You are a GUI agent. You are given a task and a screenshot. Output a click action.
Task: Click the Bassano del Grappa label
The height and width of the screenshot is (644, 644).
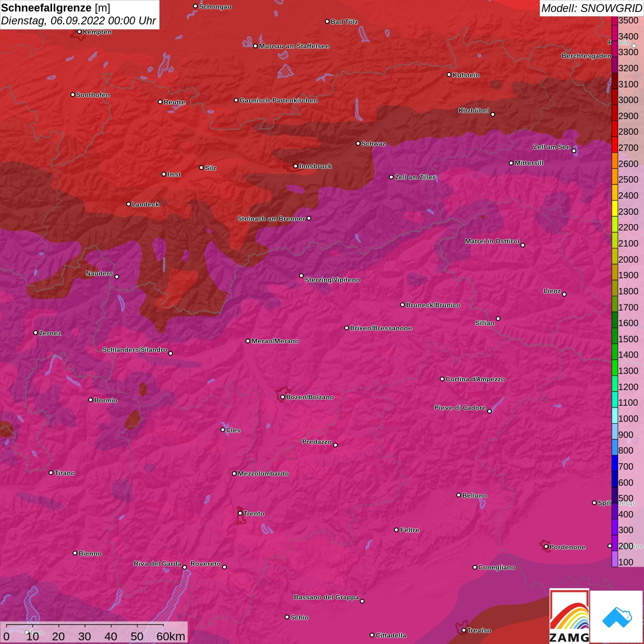point(326,597)
